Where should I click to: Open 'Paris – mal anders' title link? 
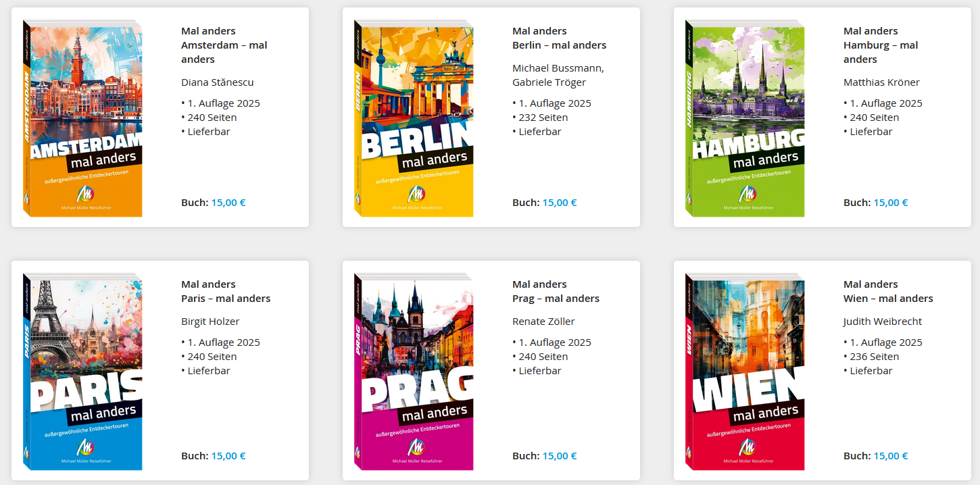(x=226, y=299)
